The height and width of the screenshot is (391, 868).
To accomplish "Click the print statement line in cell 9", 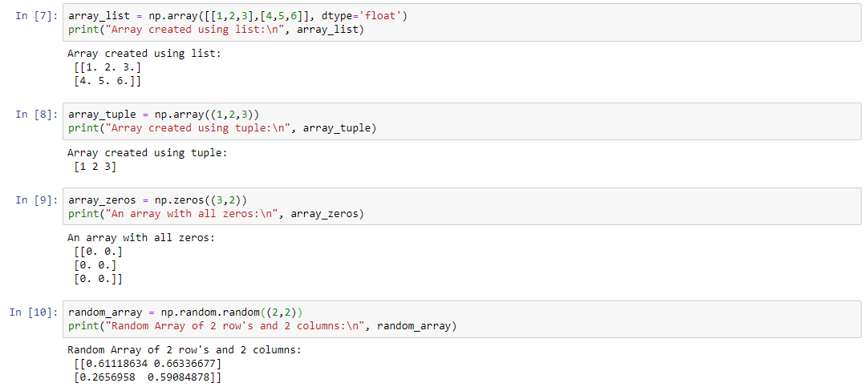I will 216,214.
